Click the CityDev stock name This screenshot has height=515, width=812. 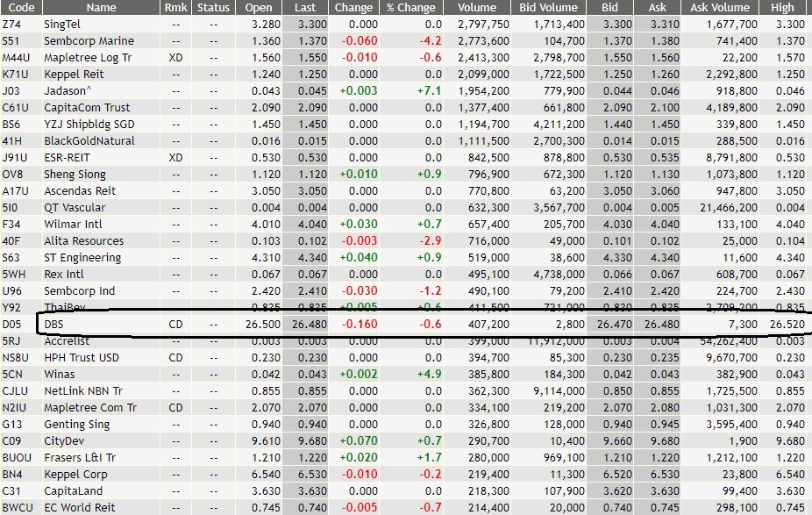(x=64, y=441)
